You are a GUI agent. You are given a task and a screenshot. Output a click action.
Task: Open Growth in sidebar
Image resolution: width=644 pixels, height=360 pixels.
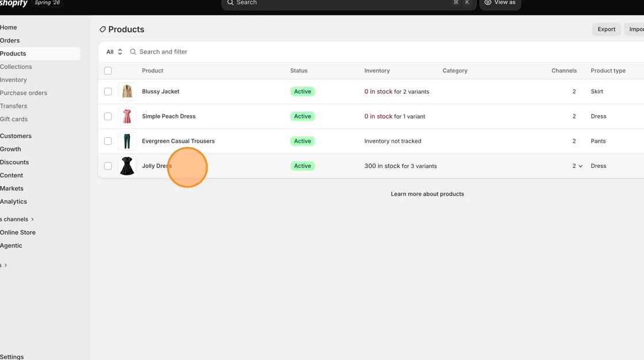[x=11, y=149]
